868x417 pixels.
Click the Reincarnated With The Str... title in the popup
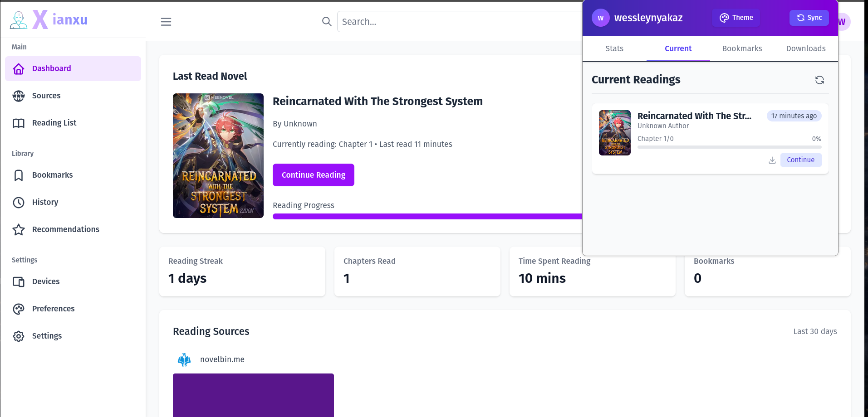click(694, 116)
